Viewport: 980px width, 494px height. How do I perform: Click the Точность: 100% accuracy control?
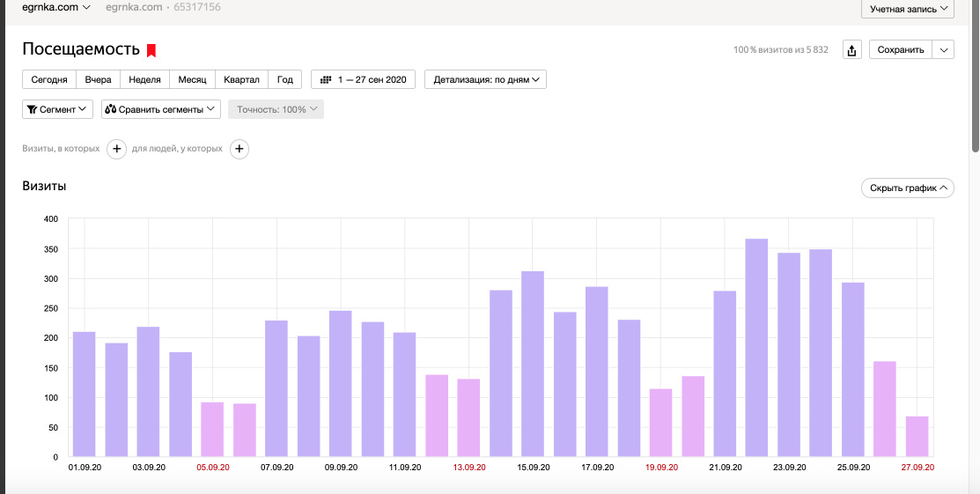pos(276,109)
